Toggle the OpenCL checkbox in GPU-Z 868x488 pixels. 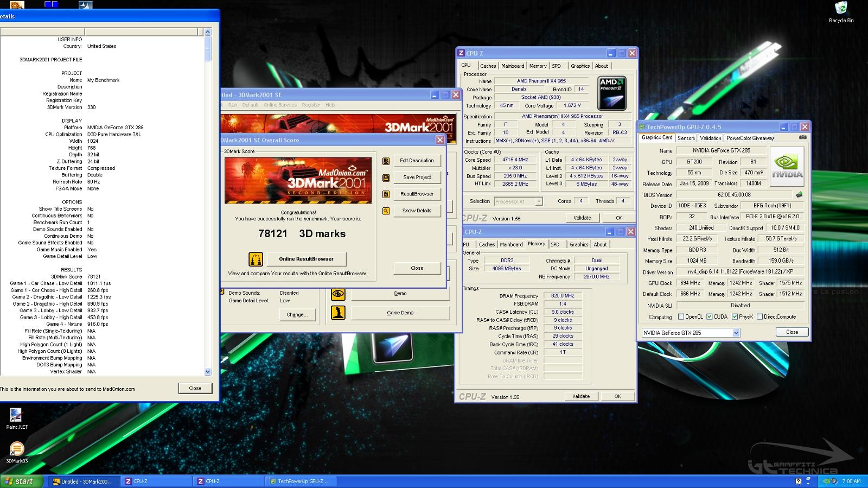click(x=681, y=317)
